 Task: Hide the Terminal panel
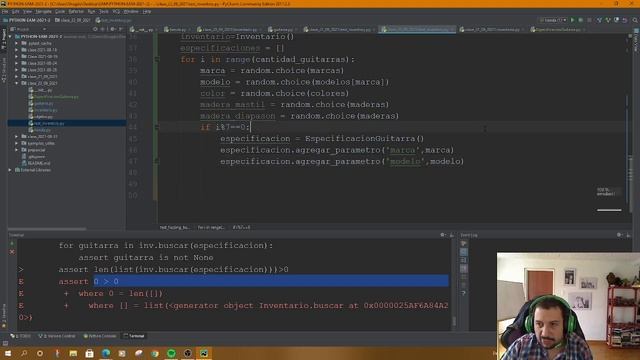451,235
